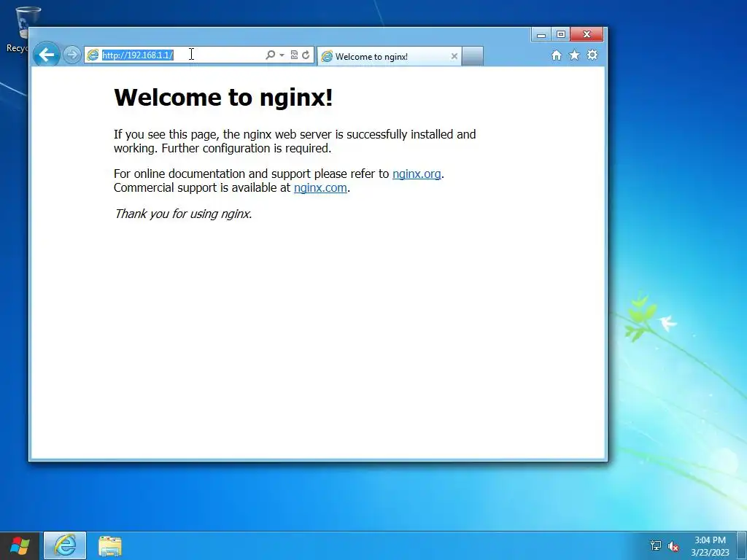Click Internet Explorer taskbar icon
Image resolution: width=747 pixels, height=560 pixels.
point(65,545)
